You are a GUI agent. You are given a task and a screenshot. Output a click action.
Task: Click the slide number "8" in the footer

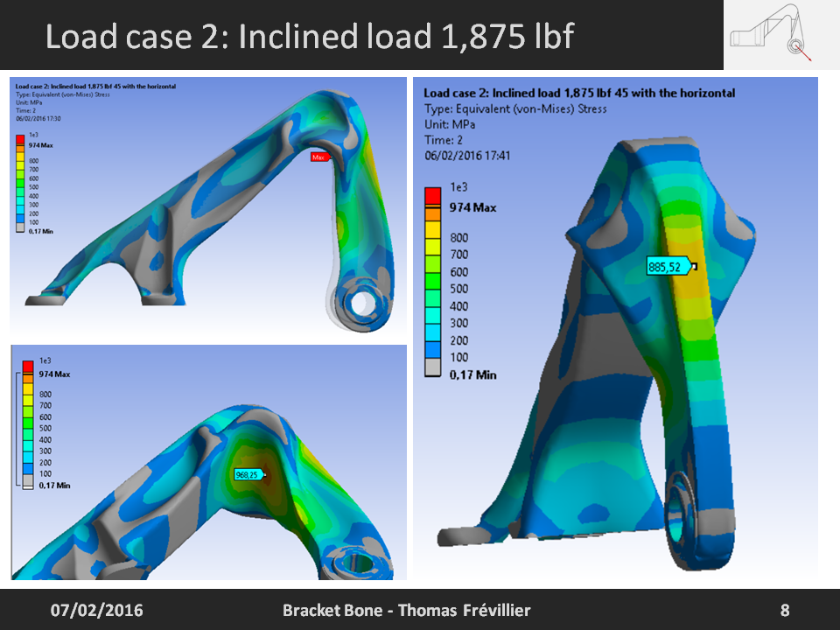coord(785,610)
